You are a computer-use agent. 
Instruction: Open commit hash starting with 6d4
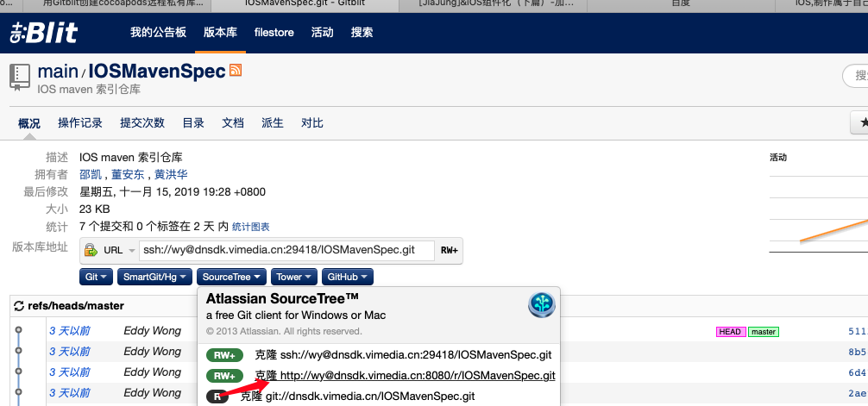click(858, 372)
